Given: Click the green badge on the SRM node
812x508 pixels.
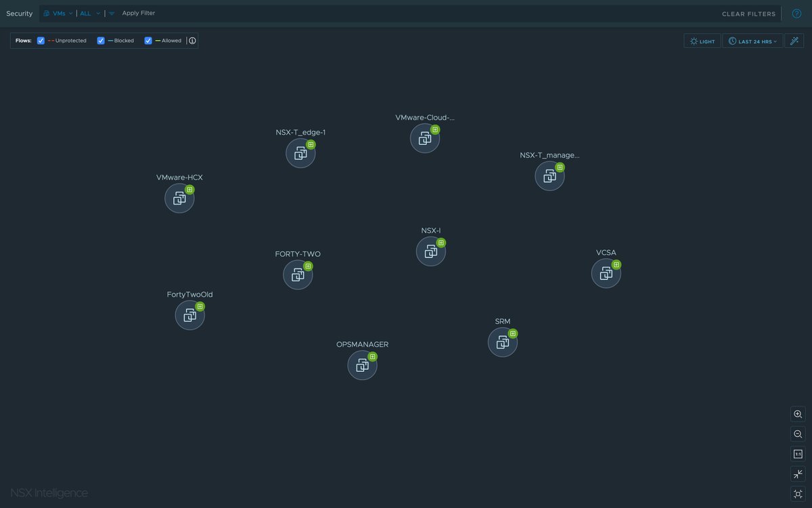Looking at the screenshot, I should 513,333.
